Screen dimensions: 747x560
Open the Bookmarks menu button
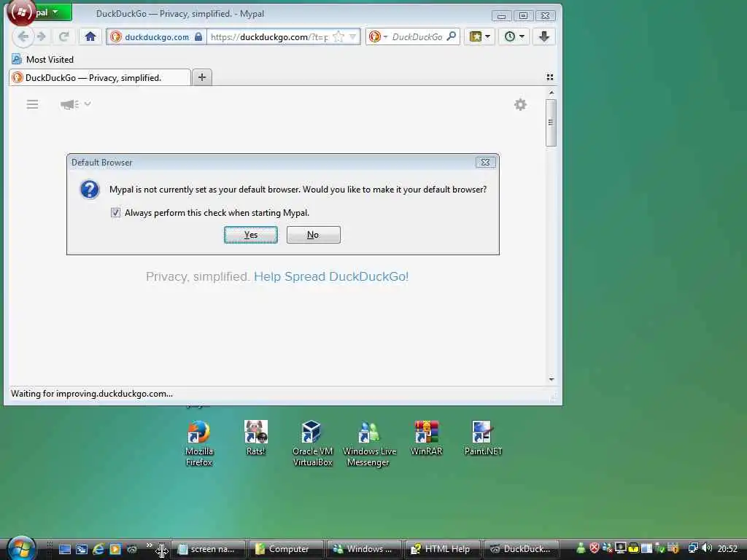tap(479, 36)
